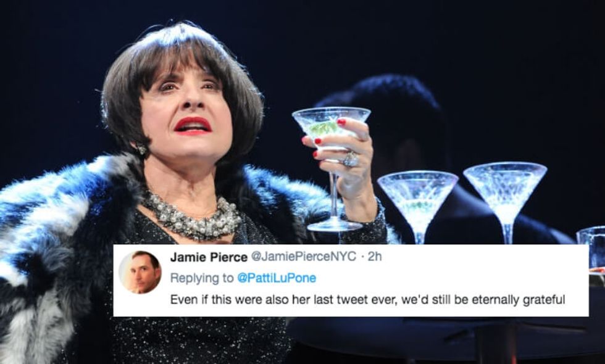605x364 pixels.
Task: Select the tweet text about last tweet
Action: tap(368, 300)
